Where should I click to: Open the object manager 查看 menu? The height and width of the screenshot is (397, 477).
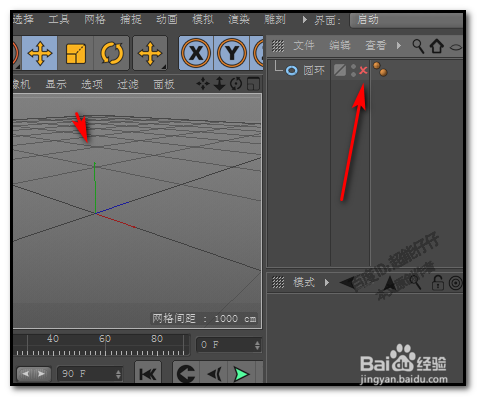click(x=375, y=45)
